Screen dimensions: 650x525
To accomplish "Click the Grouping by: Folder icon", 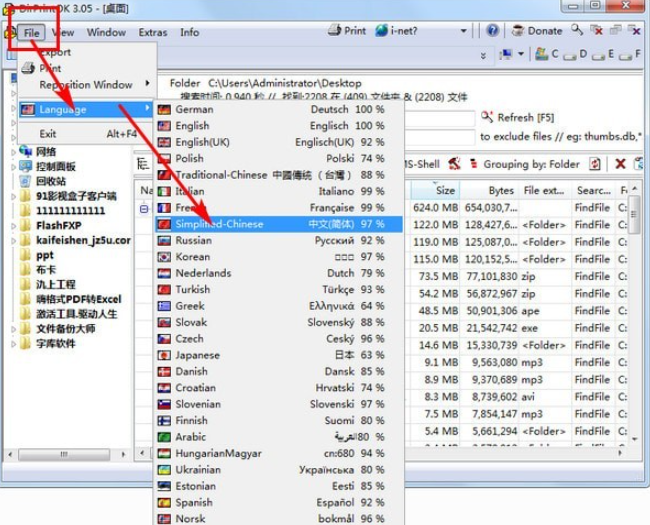I will coord(473,164).
